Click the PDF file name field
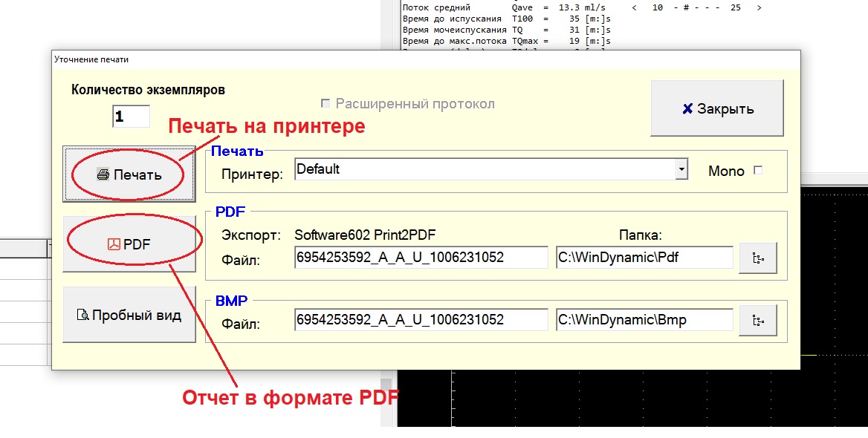The image size is (868, 438). coord(421,258)
